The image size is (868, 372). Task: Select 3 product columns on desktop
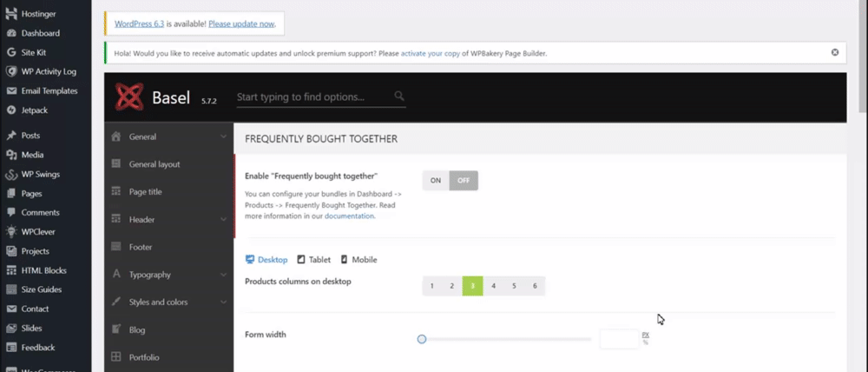pyautogui.click(x=473, y=286)
